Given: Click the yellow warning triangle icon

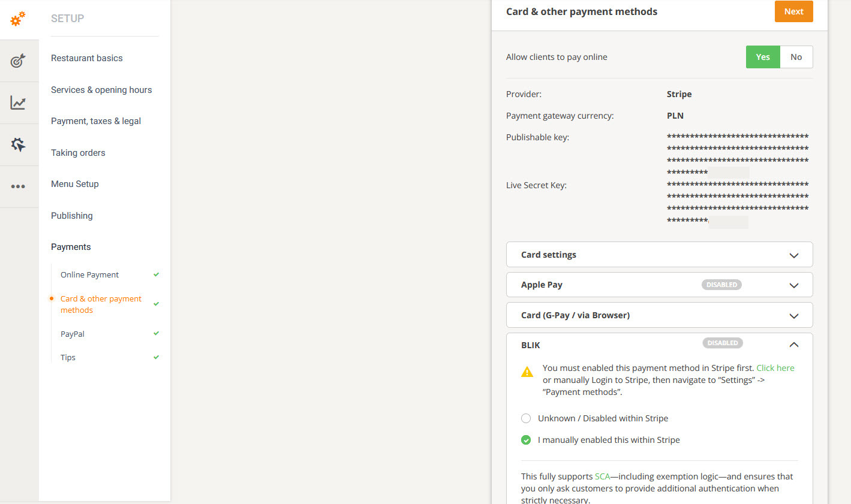Looking at the screenshot, I should click(x=527, y=372).
